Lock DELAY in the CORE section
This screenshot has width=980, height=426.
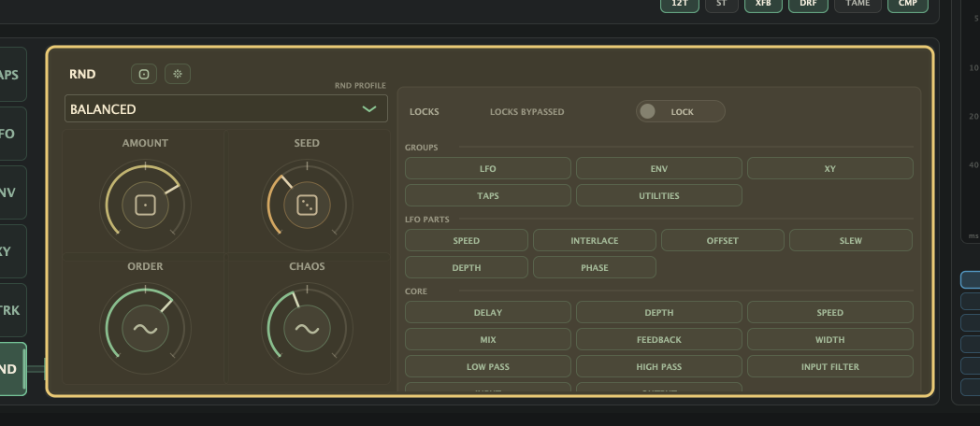(x=488, y=312)
